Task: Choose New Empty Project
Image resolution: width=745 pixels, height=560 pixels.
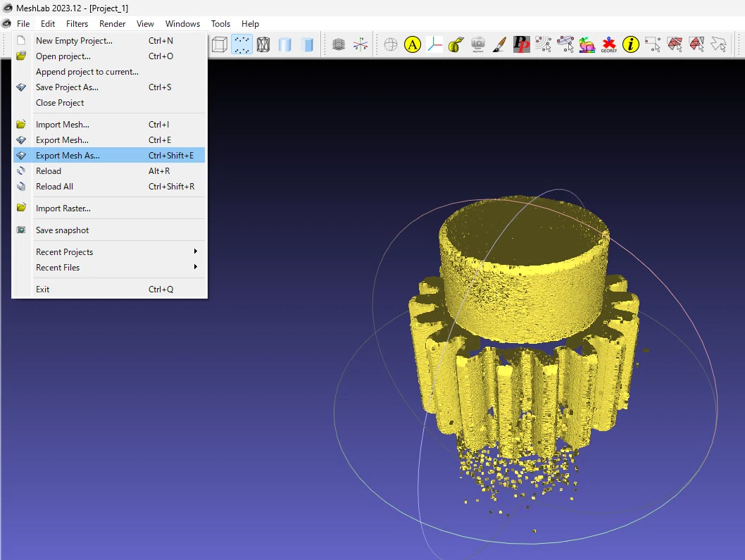Action: [109, 41]
